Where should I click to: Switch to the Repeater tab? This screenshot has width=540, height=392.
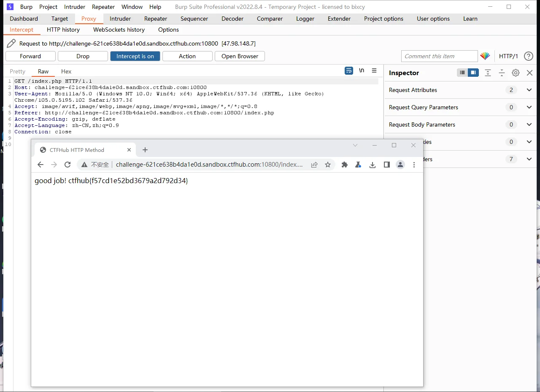click(156, 19)
